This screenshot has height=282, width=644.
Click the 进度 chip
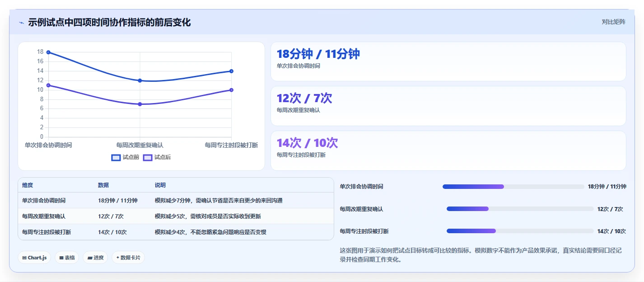[95, 258]
